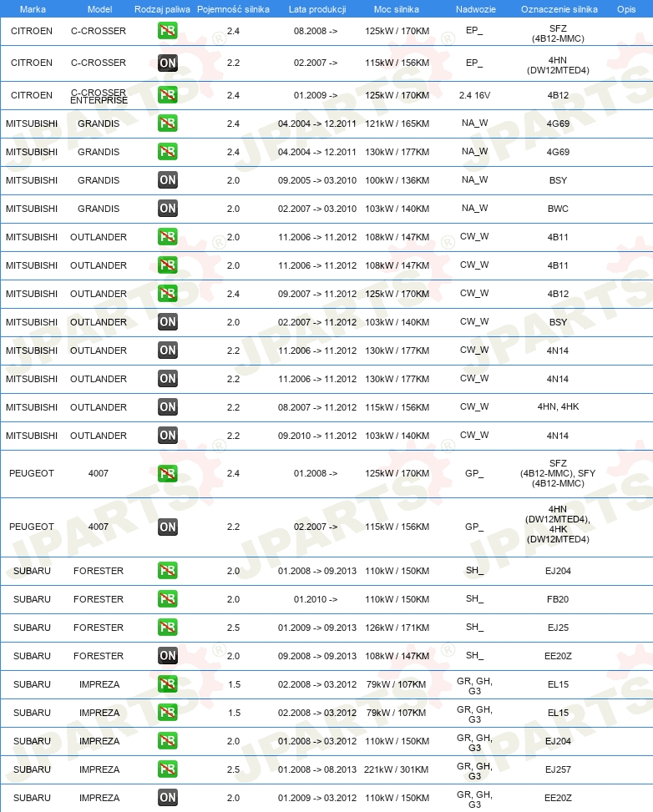Click petrol icon in Forester EJ25 row
Screen dimensions: 653x812
click(167, 627)
